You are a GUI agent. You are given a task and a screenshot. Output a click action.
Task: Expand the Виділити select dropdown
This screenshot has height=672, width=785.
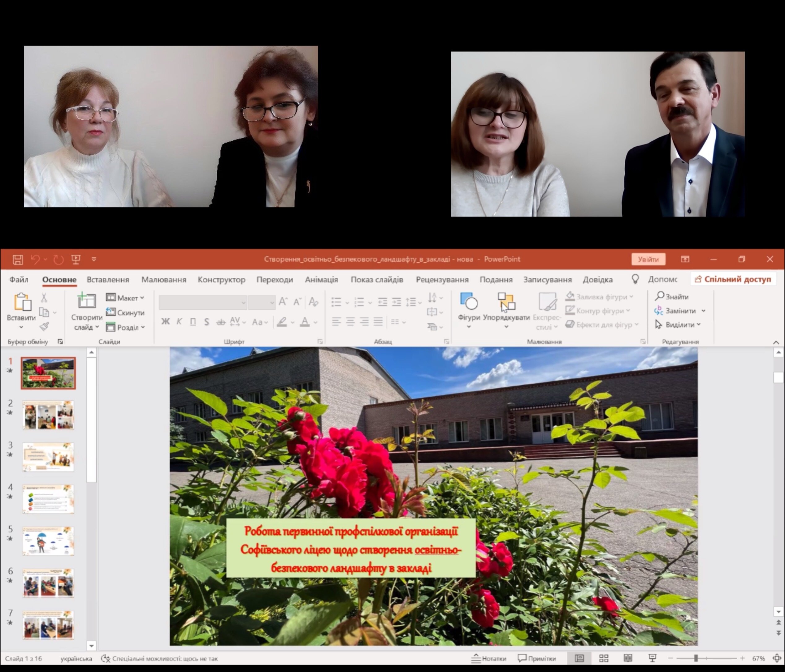679,325
